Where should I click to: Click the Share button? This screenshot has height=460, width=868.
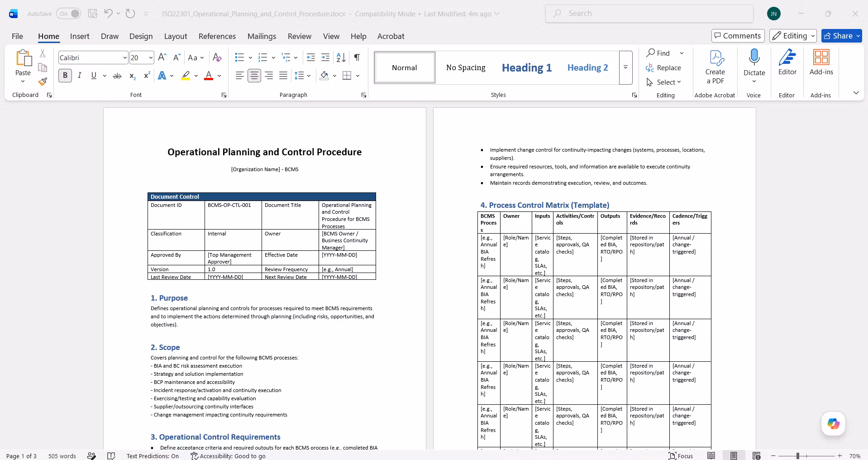[841, 36]
